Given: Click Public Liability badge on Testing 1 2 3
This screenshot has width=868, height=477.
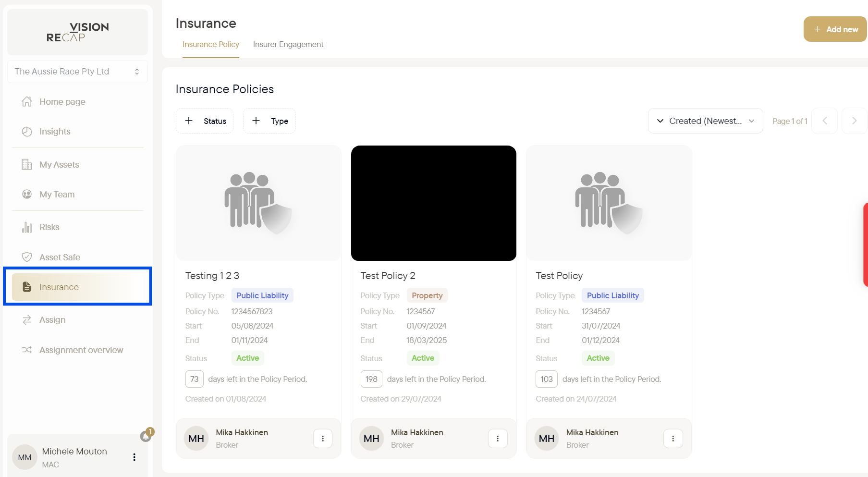Looking at the screenshot, I should click(x=262, y=295).
